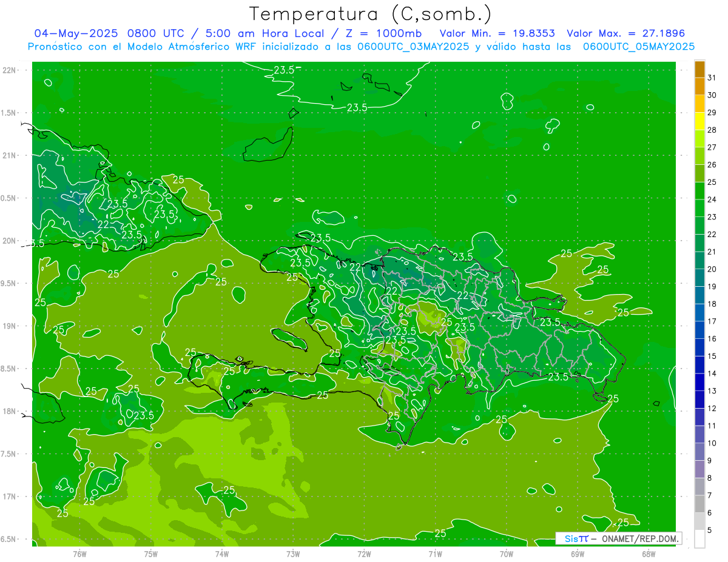Click the '21N' latitude axis label
Viewport: 728px width, 562px height.
click(8, 155)
